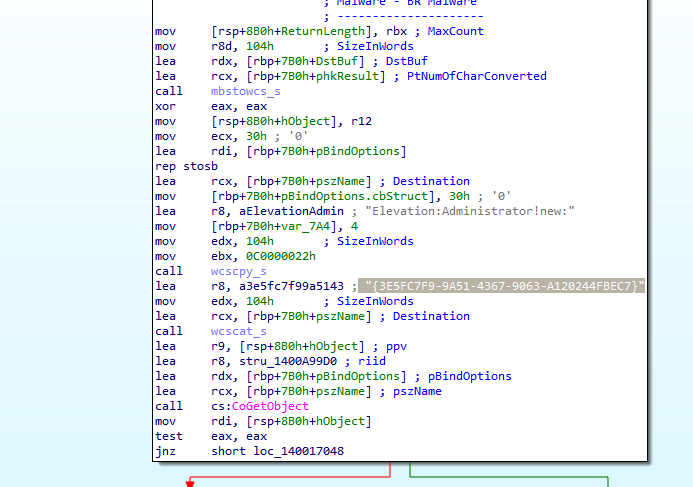
Task: Click the wcscpy_s function name
Action: (x=239, y=271)
